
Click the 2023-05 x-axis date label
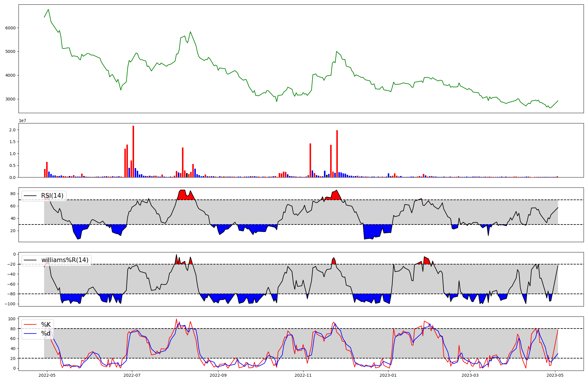(x=555, y=375)
